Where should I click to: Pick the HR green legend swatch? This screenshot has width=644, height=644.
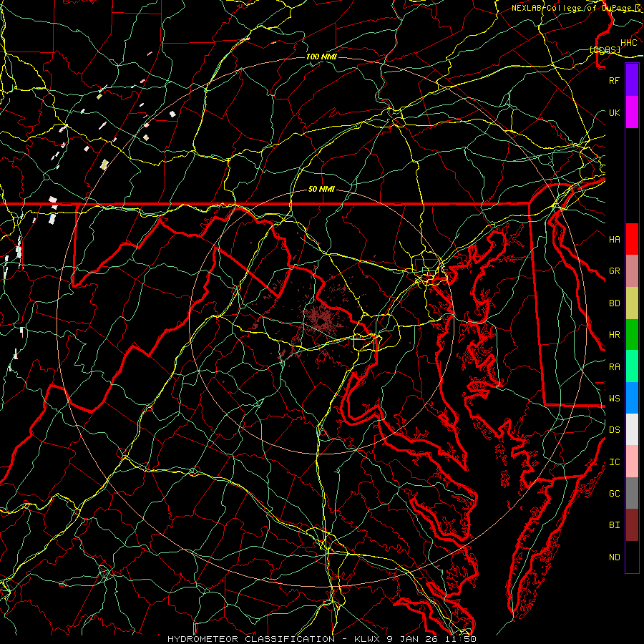click(x=632, y=334)
